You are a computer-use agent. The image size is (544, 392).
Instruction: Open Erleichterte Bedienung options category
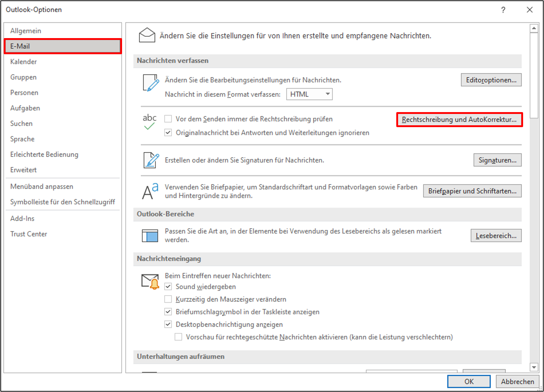tap(63, 154)
